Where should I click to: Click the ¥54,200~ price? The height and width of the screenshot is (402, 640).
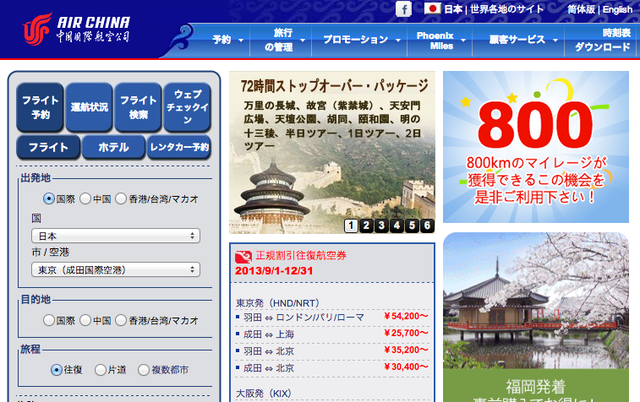(x=406, y=316)
